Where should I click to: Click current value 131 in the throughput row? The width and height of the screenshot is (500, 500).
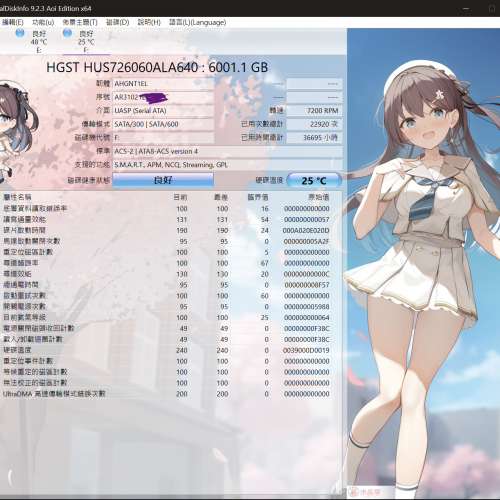[182, 220]
